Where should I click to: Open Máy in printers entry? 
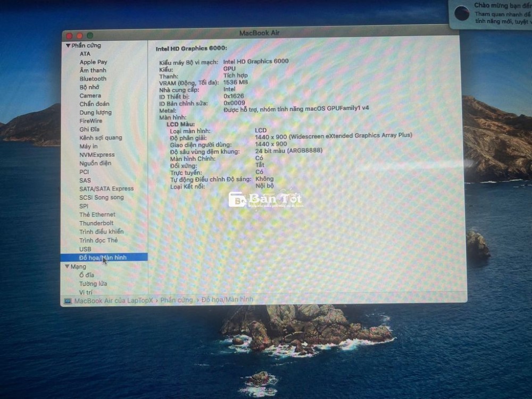pyautogui.click(x=88, y=146)
